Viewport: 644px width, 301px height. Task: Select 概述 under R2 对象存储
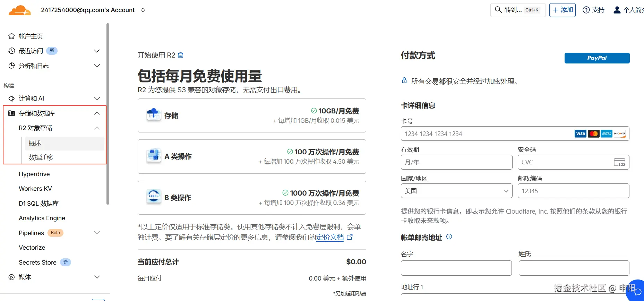(x=65, y=143)
